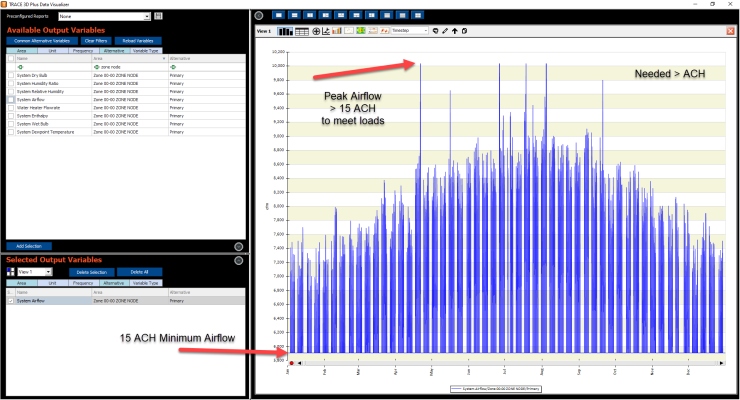740x400 pixels.
Task: Check the System Dry Bulb variable checkbox
Action: (x=11, y=75)
